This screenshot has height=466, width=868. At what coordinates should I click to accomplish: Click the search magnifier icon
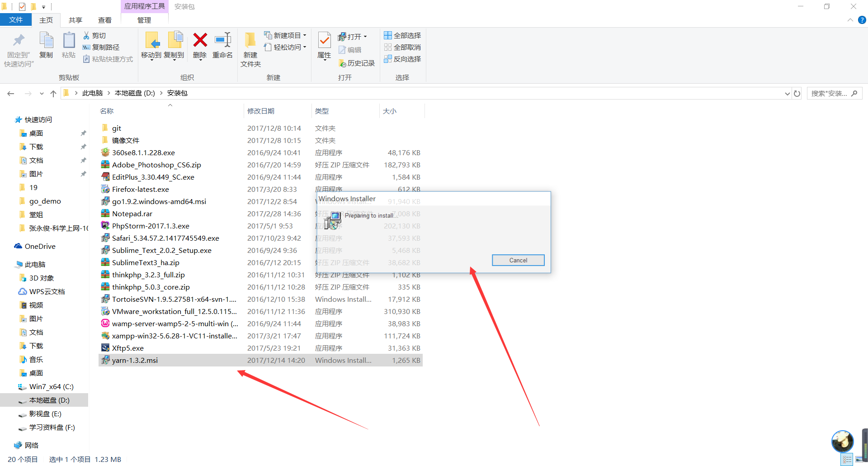(854, 93)
